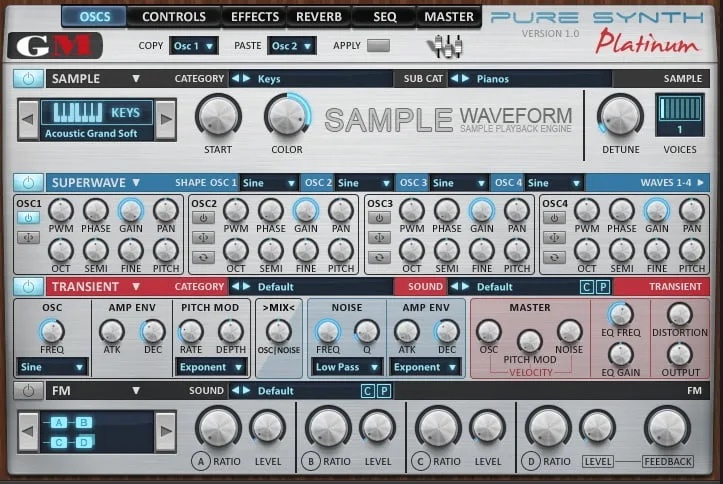Click the OSC|NOISE mix knob
This screenshot has height=484, width=723.
279,331
